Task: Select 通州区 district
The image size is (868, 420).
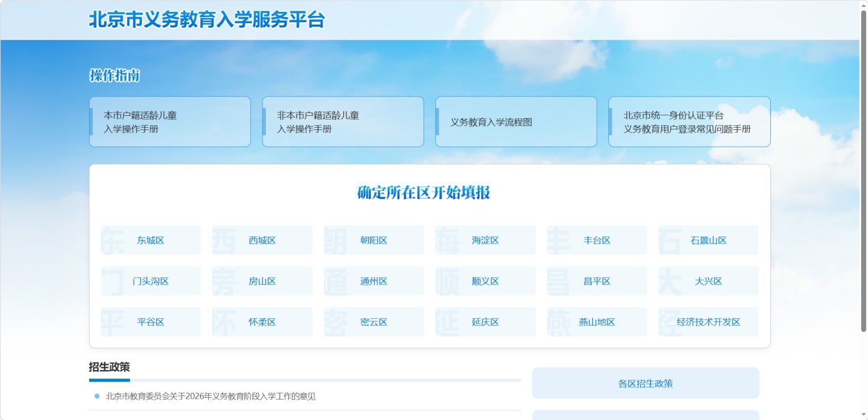Action: pos(374,281)
